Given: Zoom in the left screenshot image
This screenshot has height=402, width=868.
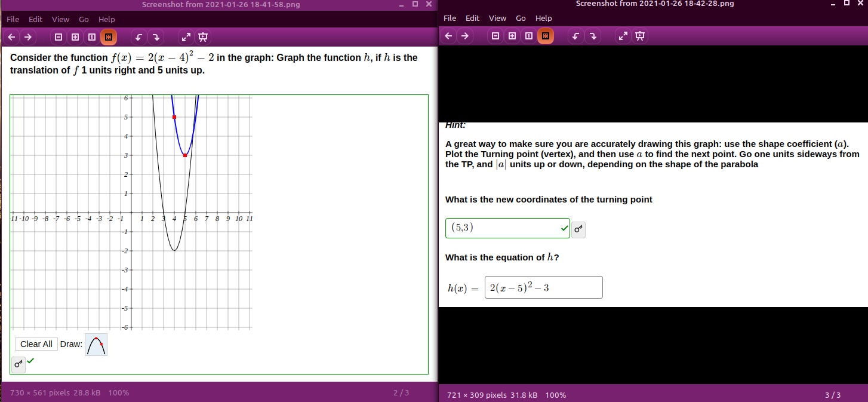Looking at the screenshot, I should 75,37.
